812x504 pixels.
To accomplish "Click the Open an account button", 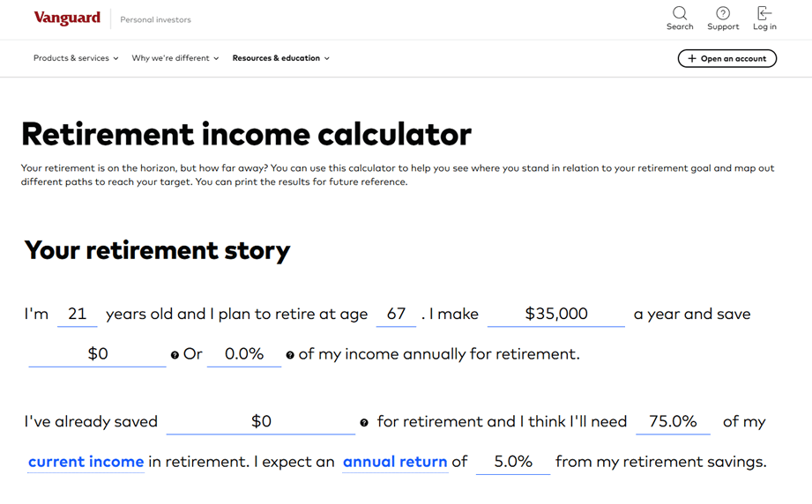I will click(726, 58).
